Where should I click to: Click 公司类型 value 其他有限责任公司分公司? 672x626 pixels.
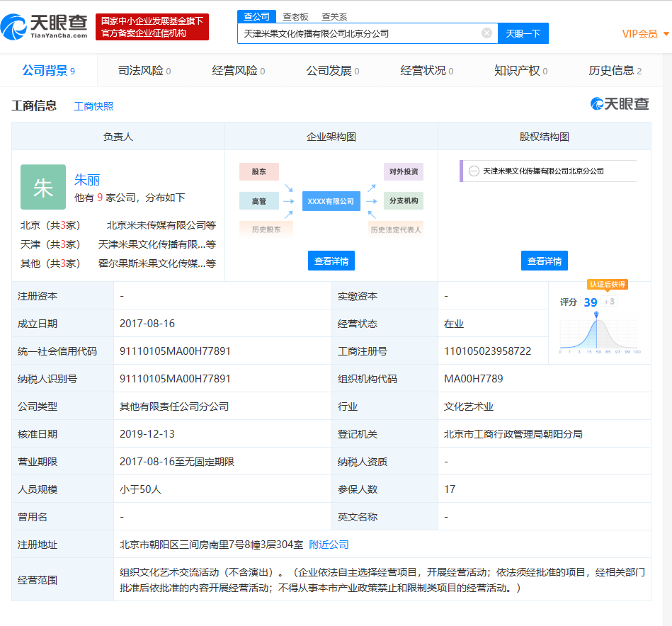(x=174, y=406)
